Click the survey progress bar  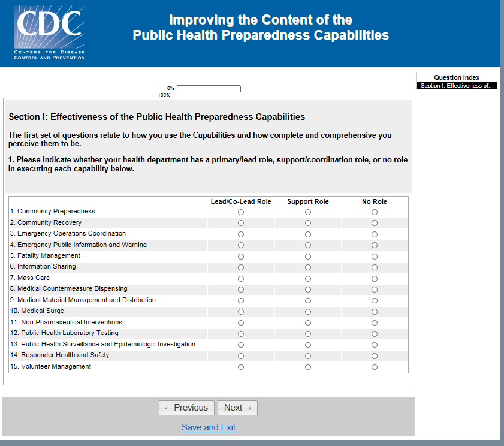pos(209,89)
